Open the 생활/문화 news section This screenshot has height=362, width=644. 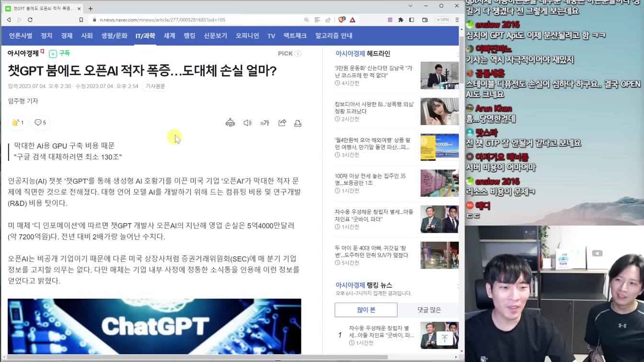click(x=114, y=36)
